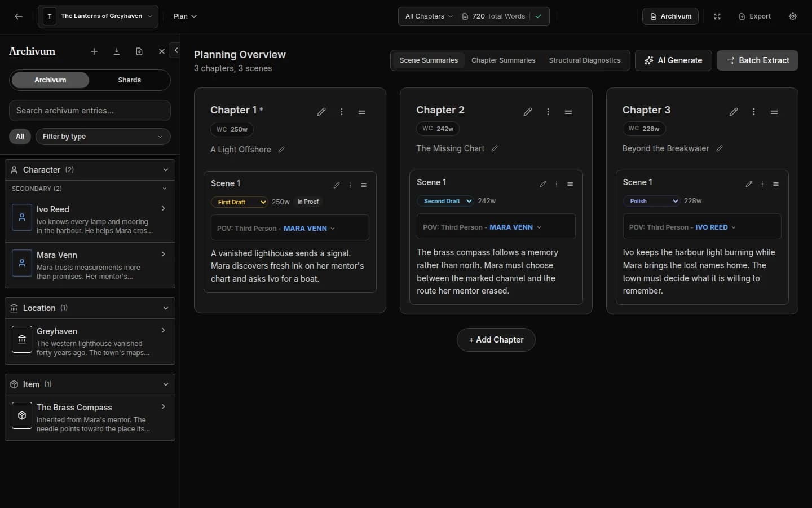
Task: Open the Filter by type dropdown
Action: (x=103, y=137)
